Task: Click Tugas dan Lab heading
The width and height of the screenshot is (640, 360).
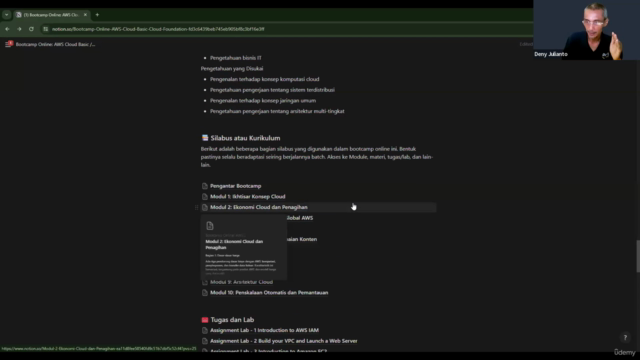Action: point(232,320)
